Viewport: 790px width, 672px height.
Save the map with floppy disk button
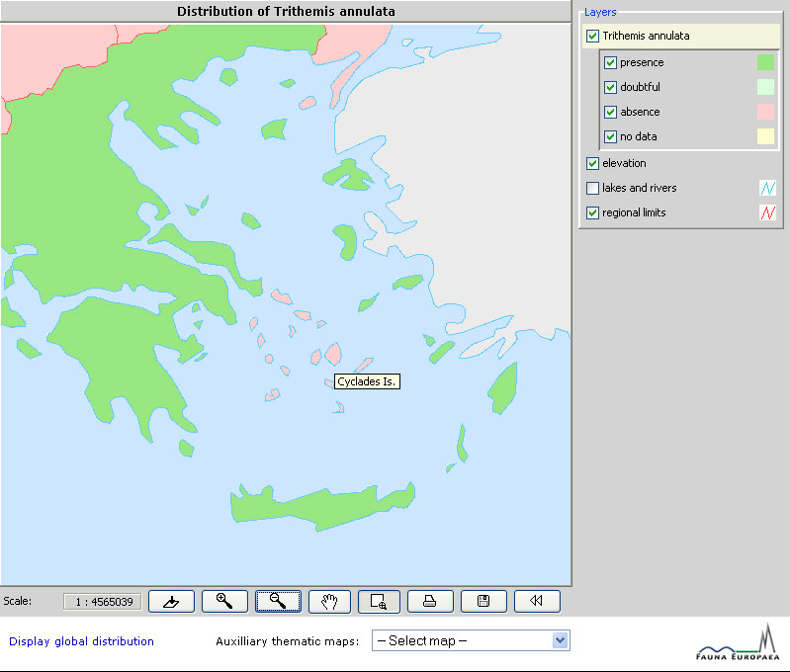point(483,601)
